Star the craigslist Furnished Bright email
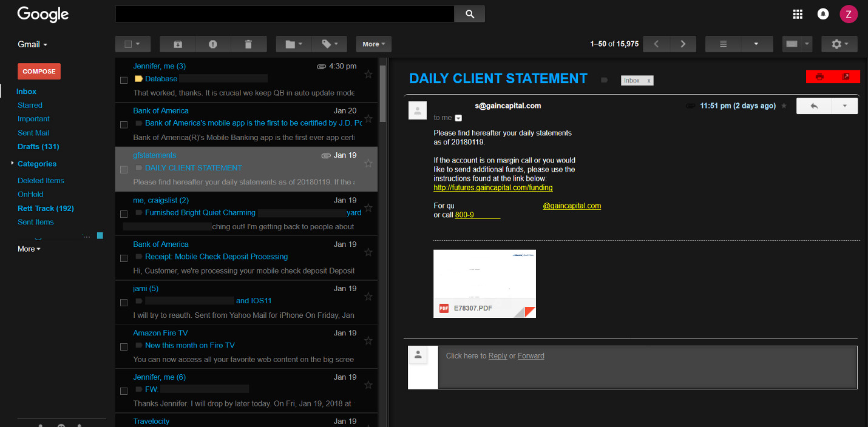Viewport: 868px width, 427px height. 368,207
